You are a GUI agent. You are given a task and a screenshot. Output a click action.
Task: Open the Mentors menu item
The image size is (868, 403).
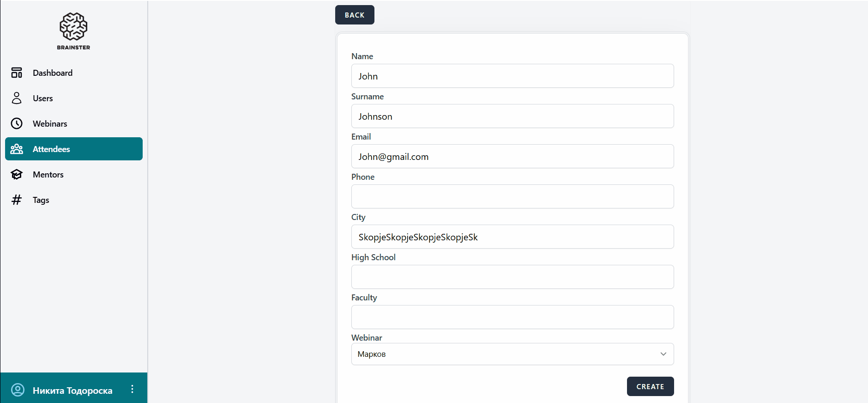click(48, 174)
